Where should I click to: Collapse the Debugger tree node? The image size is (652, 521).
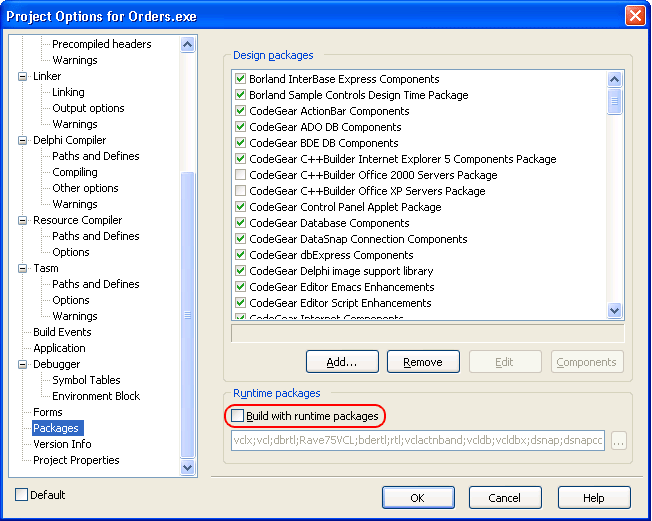pos(23,364)
